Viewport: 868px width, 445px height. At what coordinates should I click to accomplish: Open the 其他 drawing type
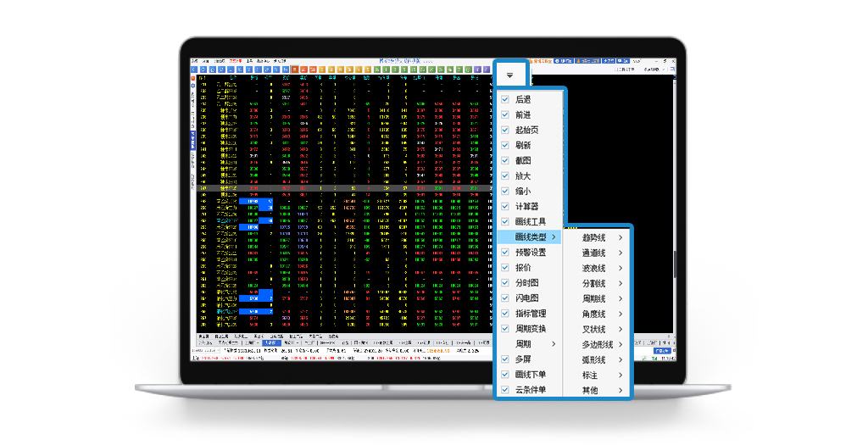pos(597,390)
